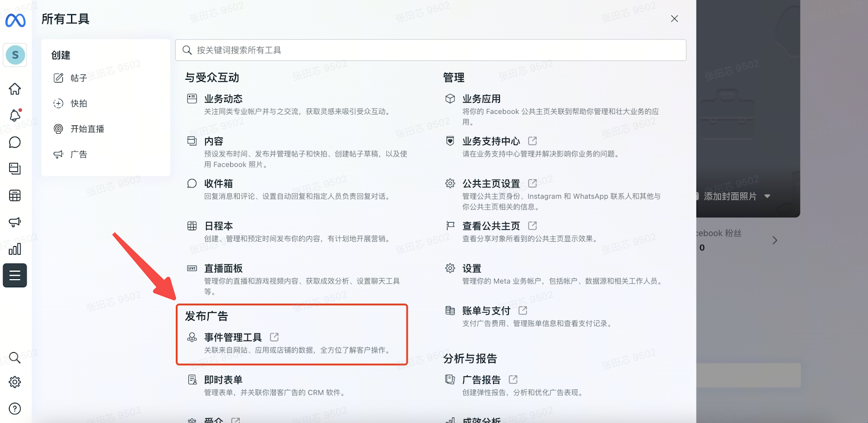Toggle the all tools hamburger menu
Viewport: 868px width, 423px height.
[x=15, y=275]
